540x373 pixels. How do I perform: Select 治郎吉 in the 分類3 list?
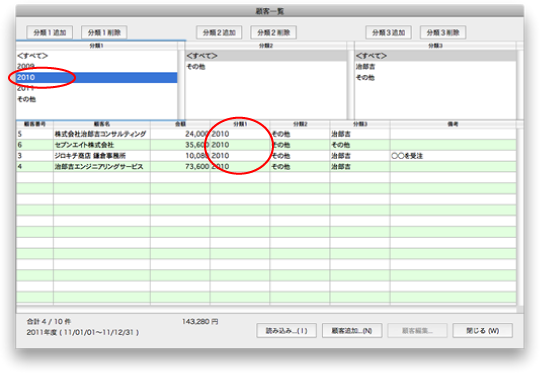point(435,66)
